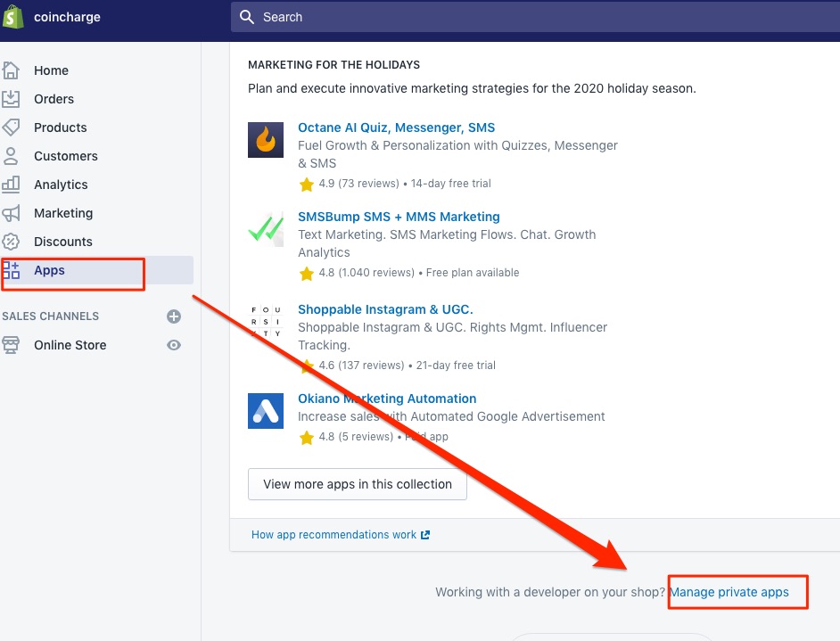Click the Analytics bar chart icon
The image size is (840, 641).
11,185
